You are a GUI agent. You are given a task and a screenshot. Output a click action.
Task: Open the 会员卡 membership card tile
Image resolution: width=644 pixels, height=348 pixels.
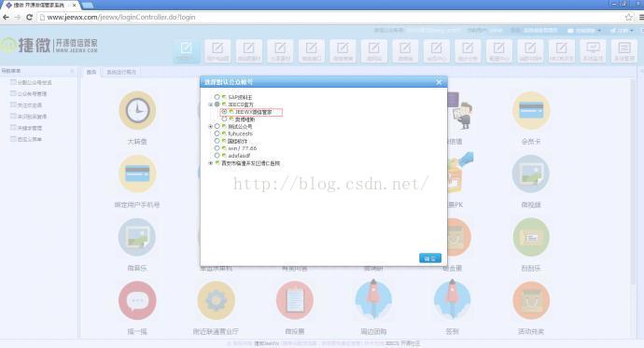(531, 110)
